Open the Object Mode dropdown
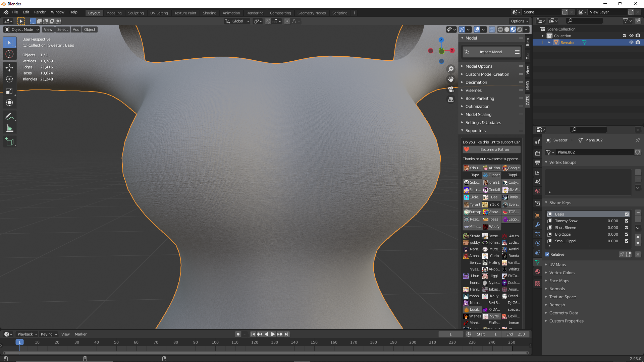This screenshot has height=362, width=644. point(21,29)
